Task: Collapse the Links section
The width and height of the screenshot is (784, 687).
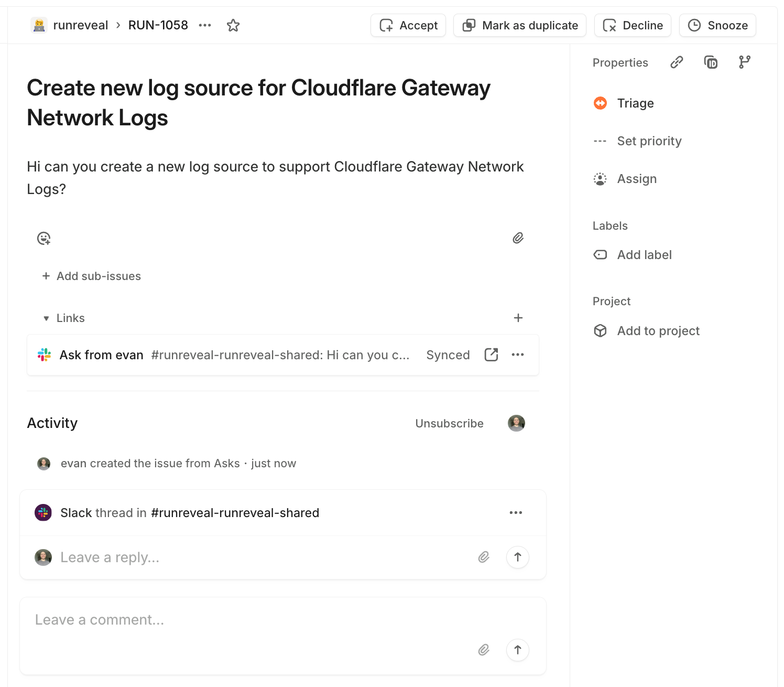Action: (46, 318)
